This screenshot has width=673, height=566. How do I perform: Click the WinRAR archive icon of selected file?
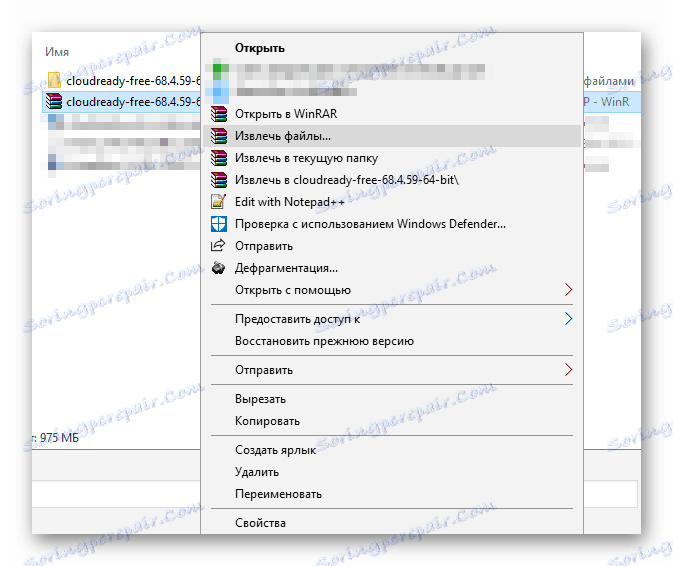click(x=54, y=102)
